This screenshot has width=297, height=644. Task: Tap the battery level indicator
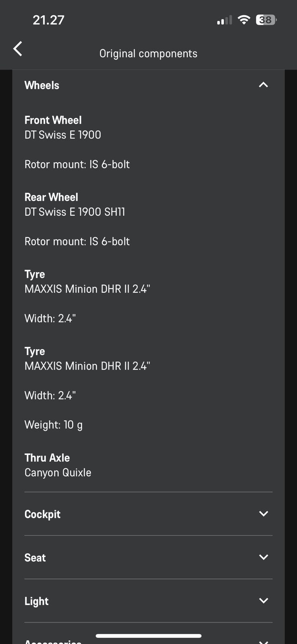pyautogui.click(x=266, y=20)
